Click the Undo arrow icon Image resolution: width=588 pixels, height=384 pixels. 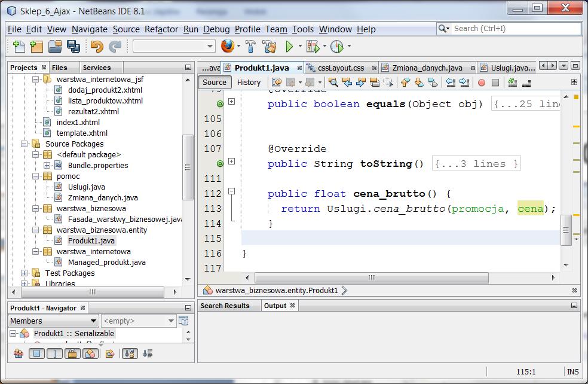point(97,46)
